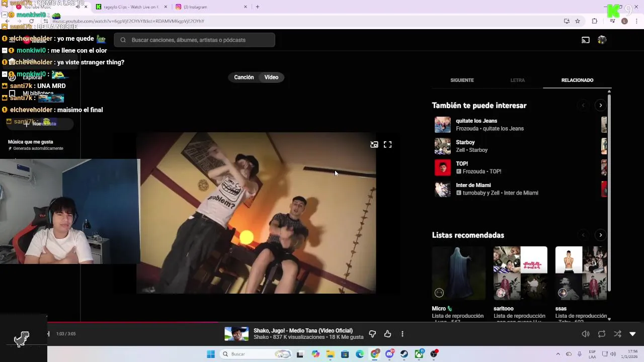The width and height of the screenshot is (644, 362).
Task: Open Medio Tana album thumbnail in player bar
Action: (x=236, y=334)
